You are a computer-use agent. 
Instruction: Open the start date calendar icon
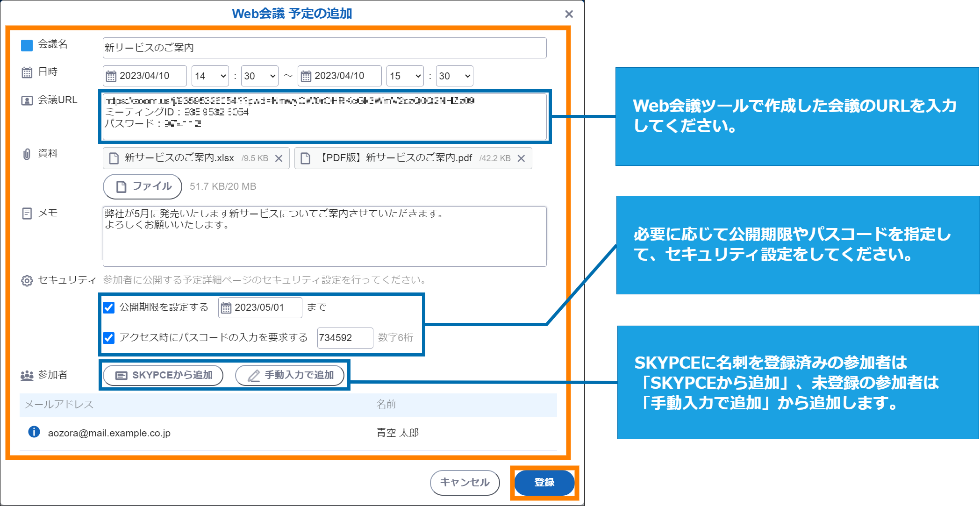tap(111, 76)
